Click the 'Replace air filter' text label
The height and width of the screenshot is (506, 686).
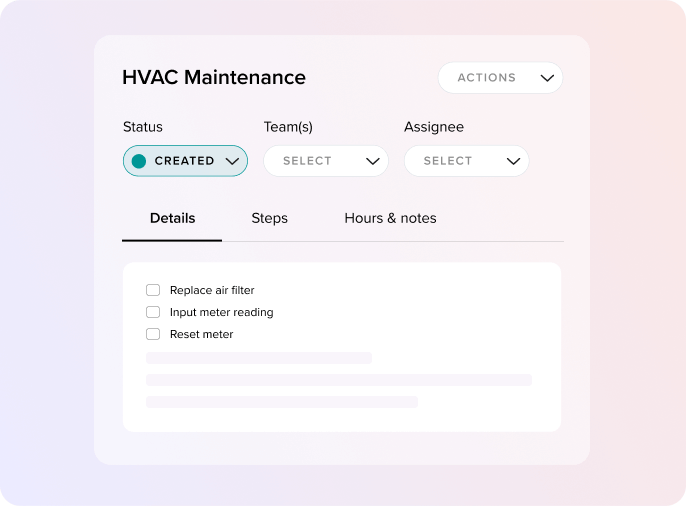pos(212,290)
